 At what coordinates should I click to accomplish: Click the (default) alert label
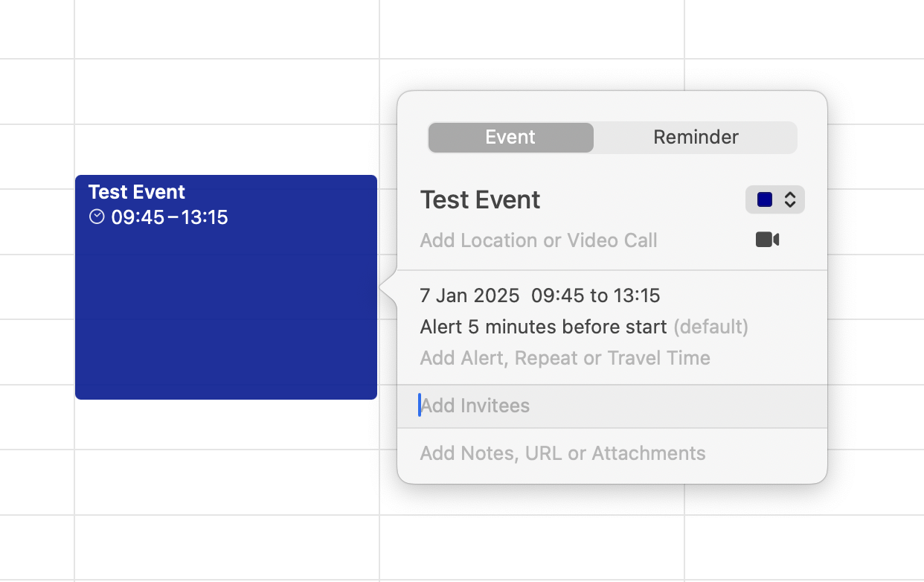pyautogui.click(x=710, y=327)
